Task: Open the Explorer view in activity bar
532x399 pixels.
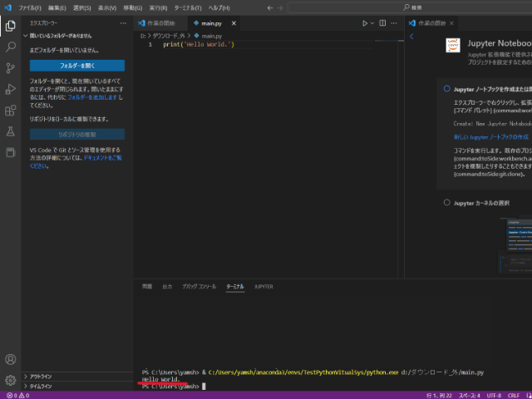Action: pos(11,26)
